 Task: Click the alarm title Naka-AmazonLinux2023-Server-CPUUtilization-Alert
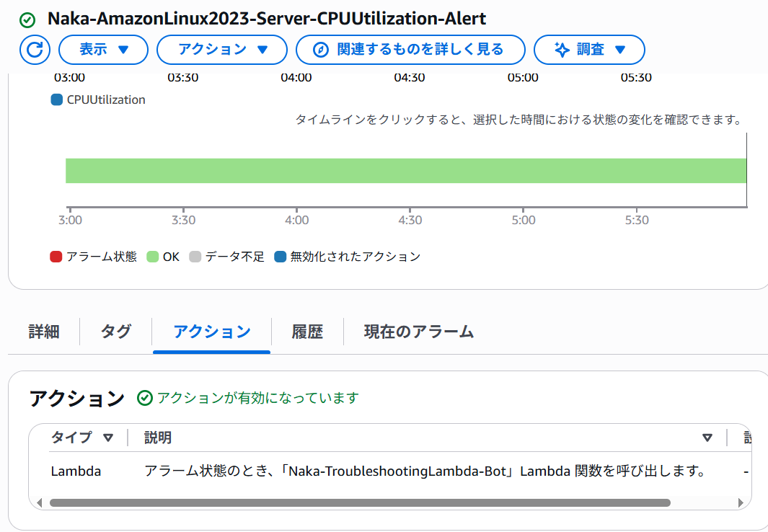267,19
